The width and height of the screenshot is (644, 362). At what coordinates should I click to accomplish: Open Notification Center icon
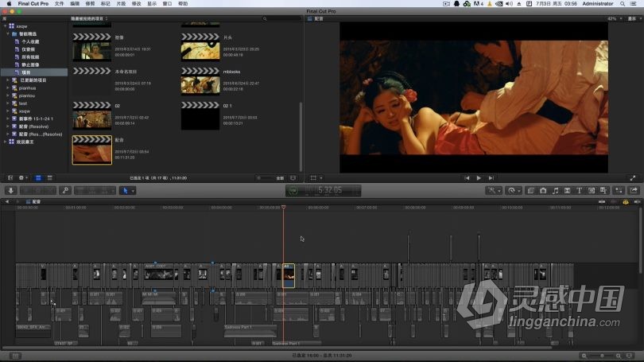(x=634, y=4)
